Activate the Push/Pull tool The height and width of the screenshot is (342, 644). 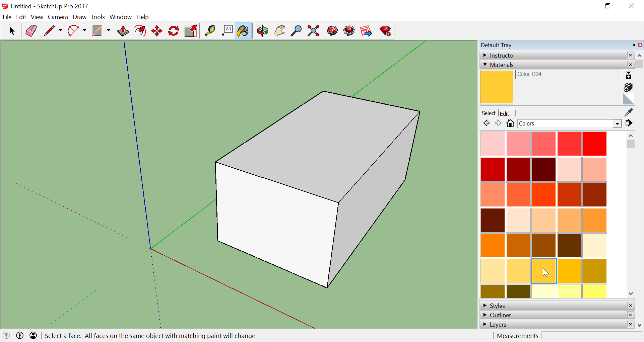pyautogui.click(x=123, y=30)
